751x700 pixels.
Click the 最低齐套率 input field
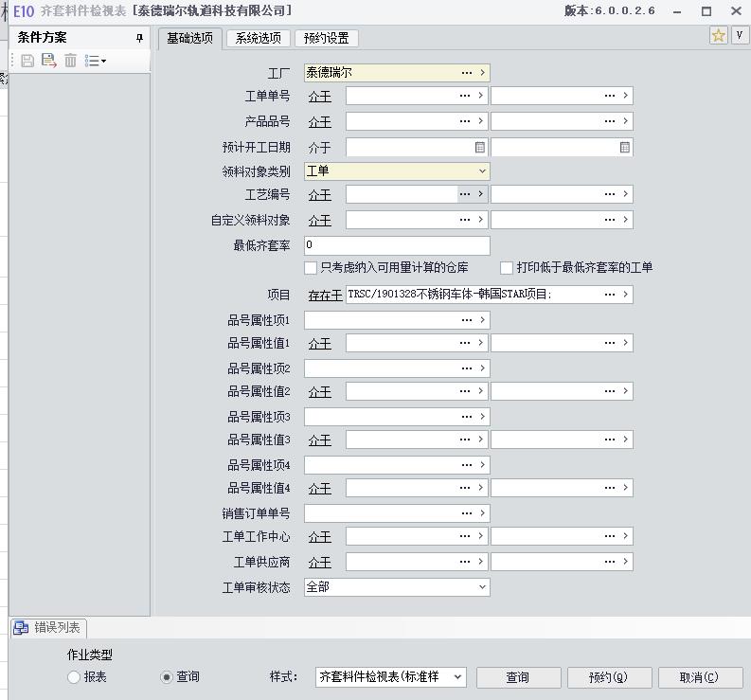(x=397, y=245)
